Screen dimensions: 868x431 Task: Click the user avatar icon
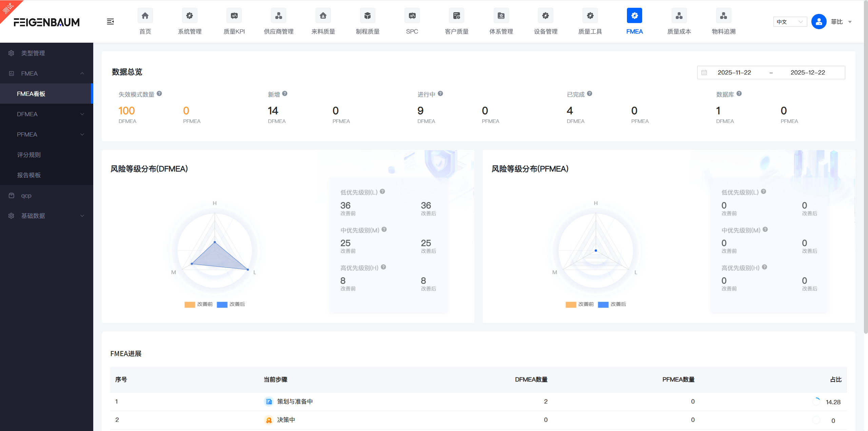[818, 22]
